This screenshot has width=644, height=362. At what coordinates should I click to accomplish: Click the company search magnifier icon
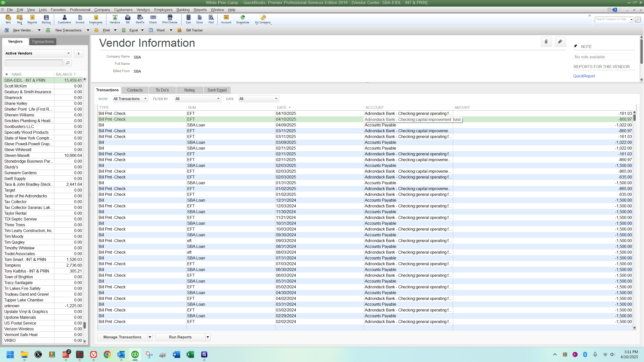[x=638, y=19]
